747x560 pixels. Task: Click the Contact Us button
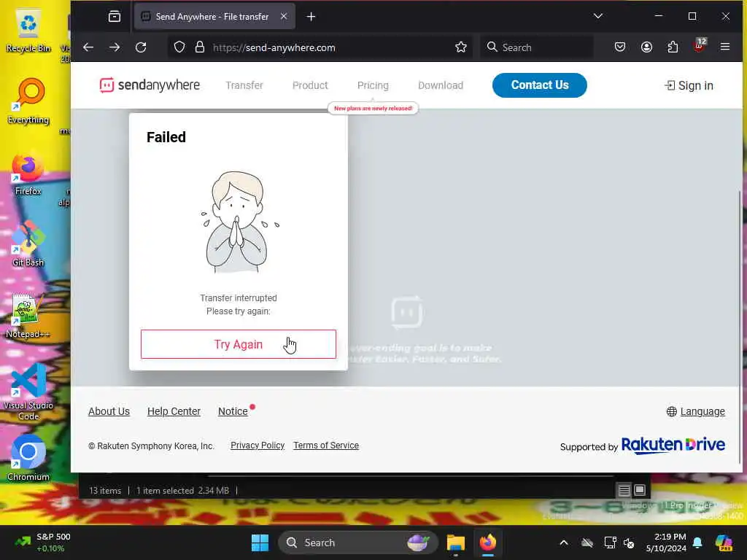coord(540,85)
